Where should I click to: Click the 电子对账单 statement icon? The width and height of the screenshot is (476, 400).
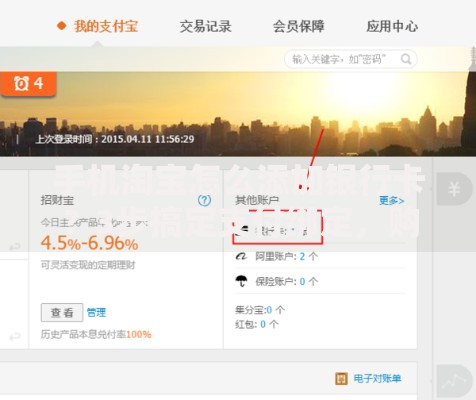pos(341,379)
